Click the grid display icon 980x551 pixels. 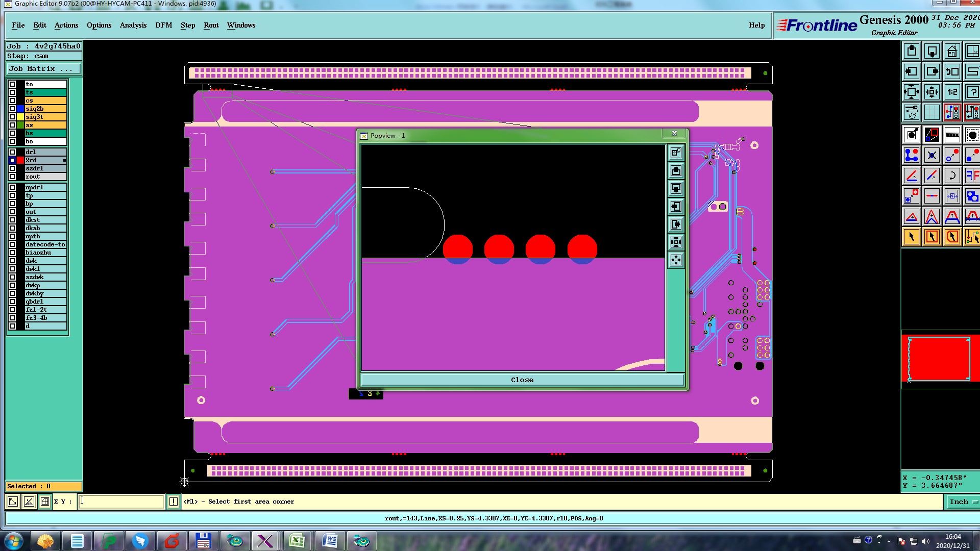tap(932, 112)
